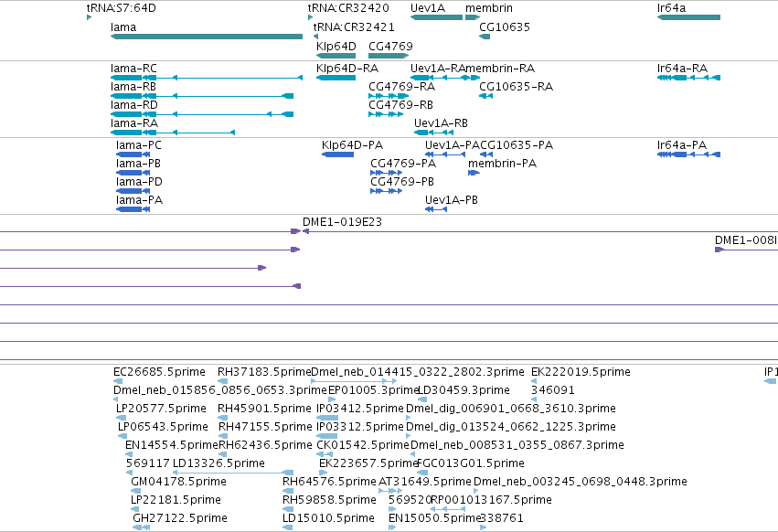Click the tRNA:CR32421 label
This screenshot has height=532, width=778.
(355, 27)
